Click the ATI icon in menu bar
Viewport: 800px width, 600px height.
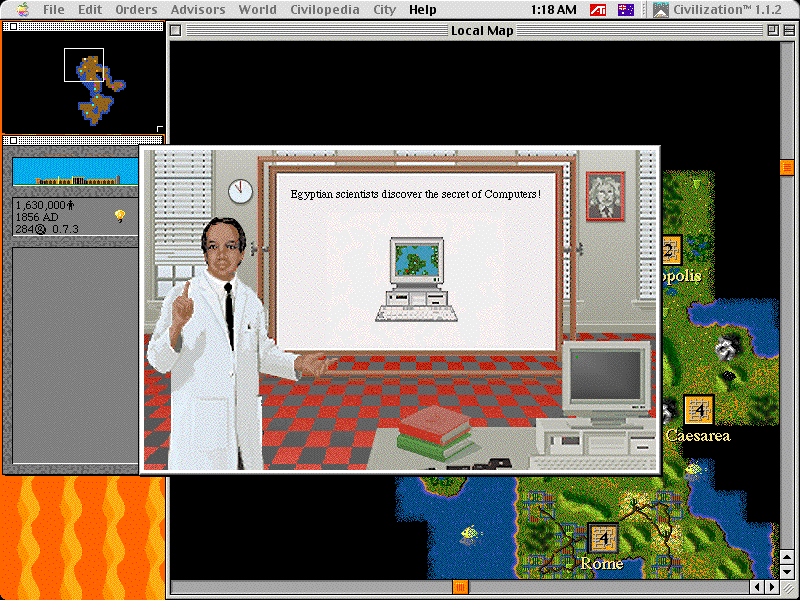pyautogui.click(x=597, y=10)
